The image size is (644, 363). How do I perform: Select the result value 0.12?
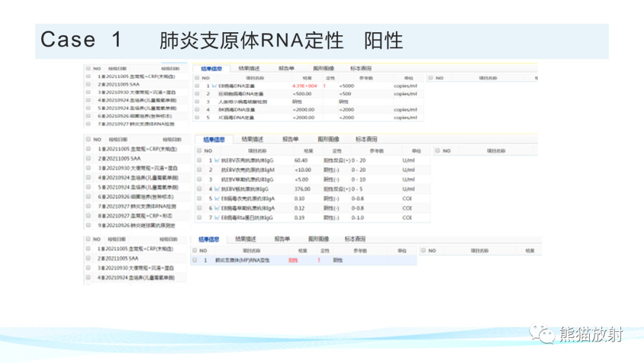(299, 208)
